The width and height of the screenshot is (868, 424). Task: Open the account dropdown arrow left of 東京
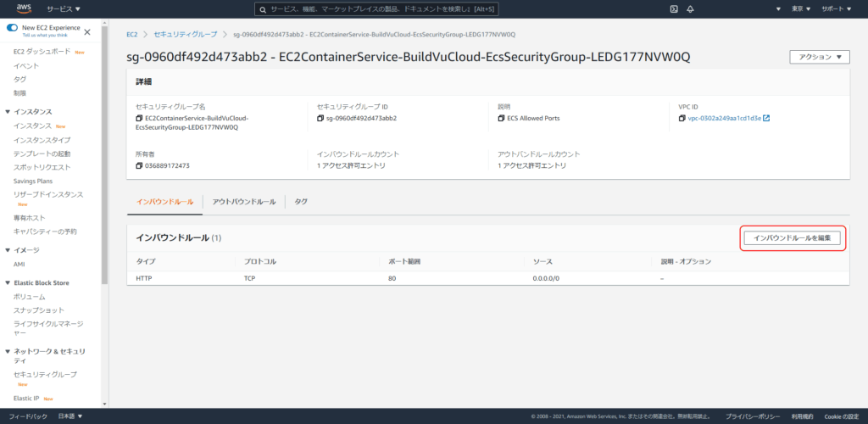(x=779, y=8)
